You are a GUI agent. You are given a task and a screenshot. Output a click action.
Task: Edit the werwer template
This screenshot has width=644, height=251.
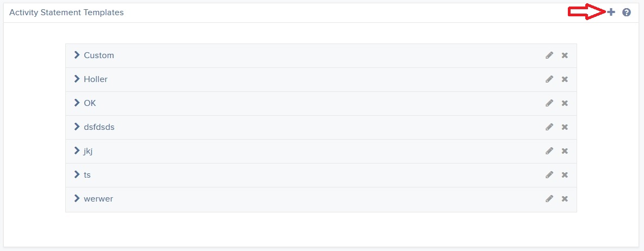[x=549, y=198]
